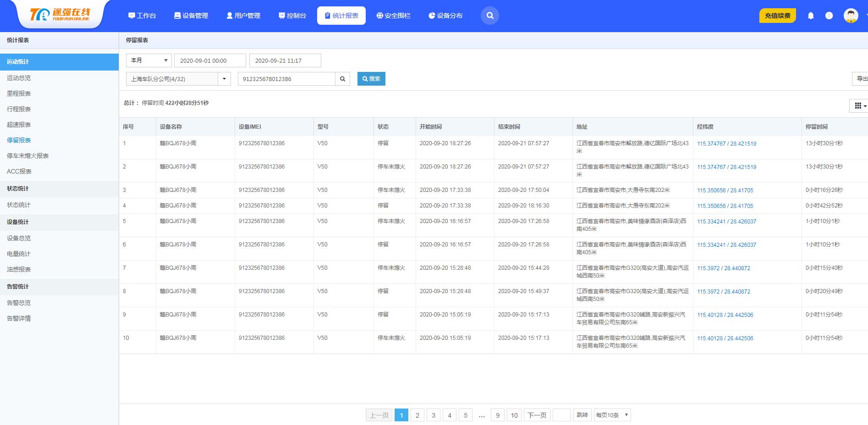Open 里程报表 in sidebar
Screen dimensions: 868x425
19,93
